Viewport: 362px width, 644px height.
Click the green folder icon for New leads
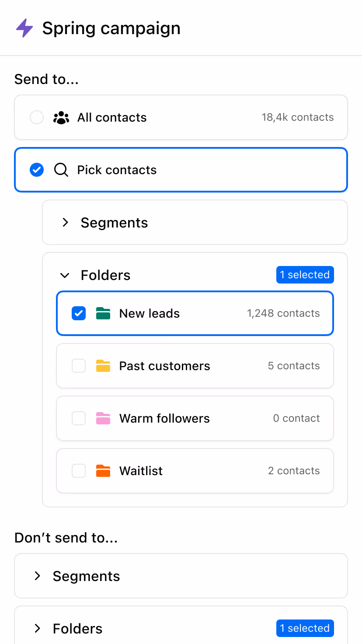(103, 313)
